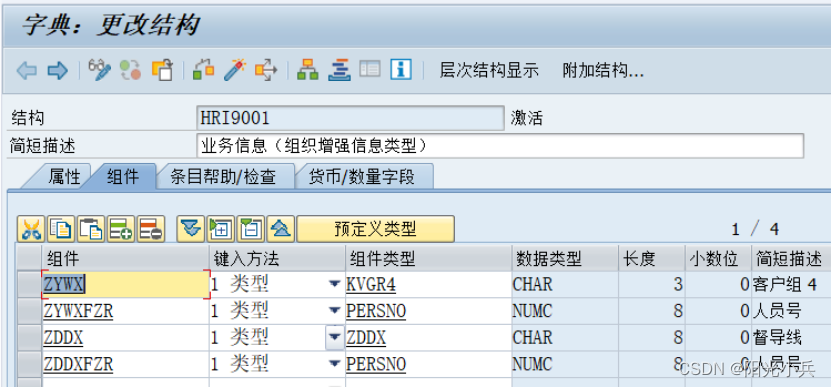Click the grayed contents table icon
This screenshot has width=831, height=387.
point(370,69)
